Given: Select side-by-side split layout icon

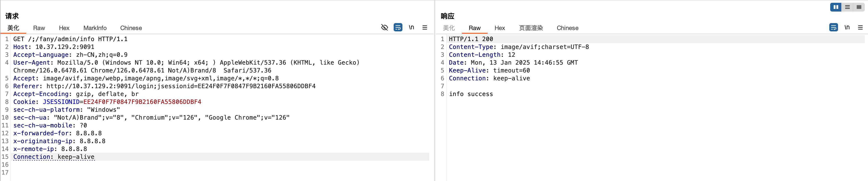Looking at the screenshot, I should pyautogui.click(x=836, y=7).
